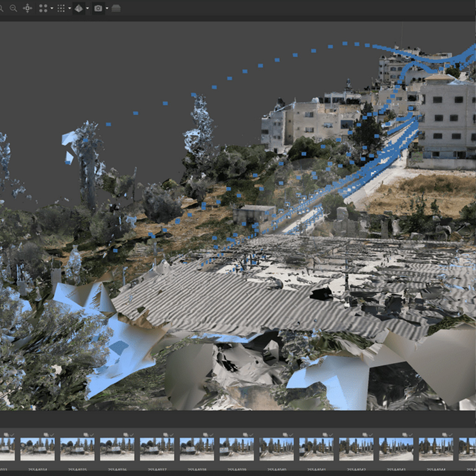Click the stacked layers icon in the toolbar
Viewport: 476px width, 476px height.
pos(116,8)
